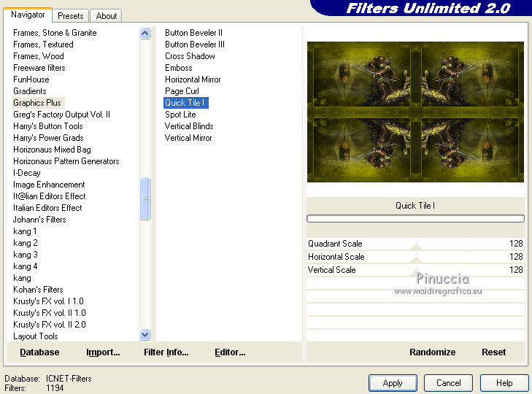The width and height of the screenshot is (532, 394).
Task: Select Krusty's FX vol. I 1.0
Action: tap(48, 301)
